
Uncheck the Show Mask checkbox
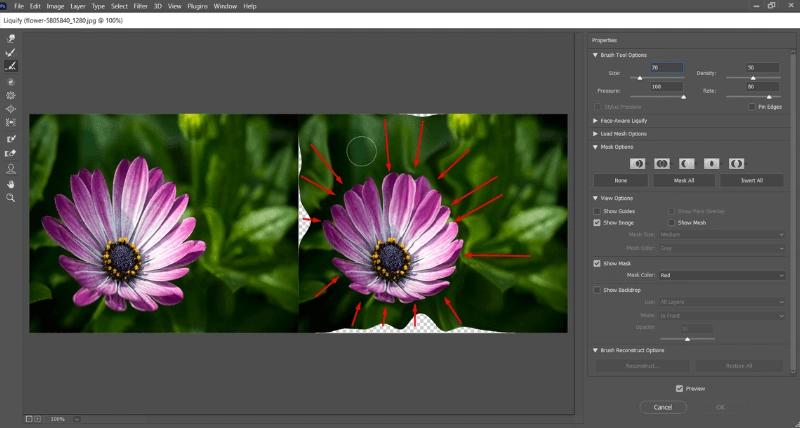pos(597,263)
